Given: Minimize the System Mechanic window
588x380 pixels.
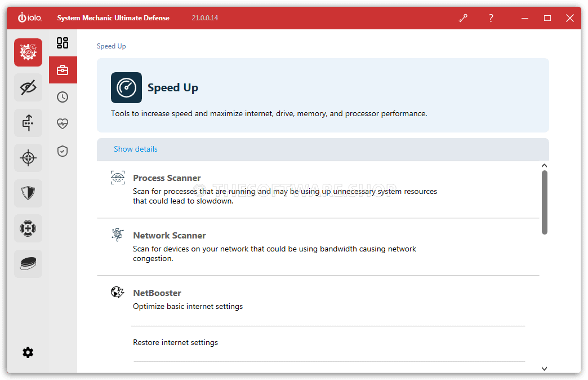Looking at the screenshot, I should click(x=525, y=18).
